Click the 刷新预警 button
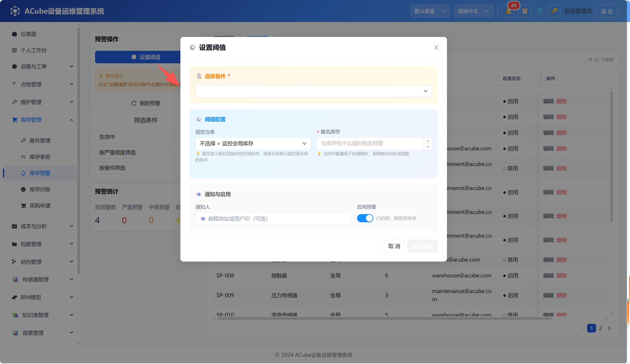The image size is (630, 364). 138,103
